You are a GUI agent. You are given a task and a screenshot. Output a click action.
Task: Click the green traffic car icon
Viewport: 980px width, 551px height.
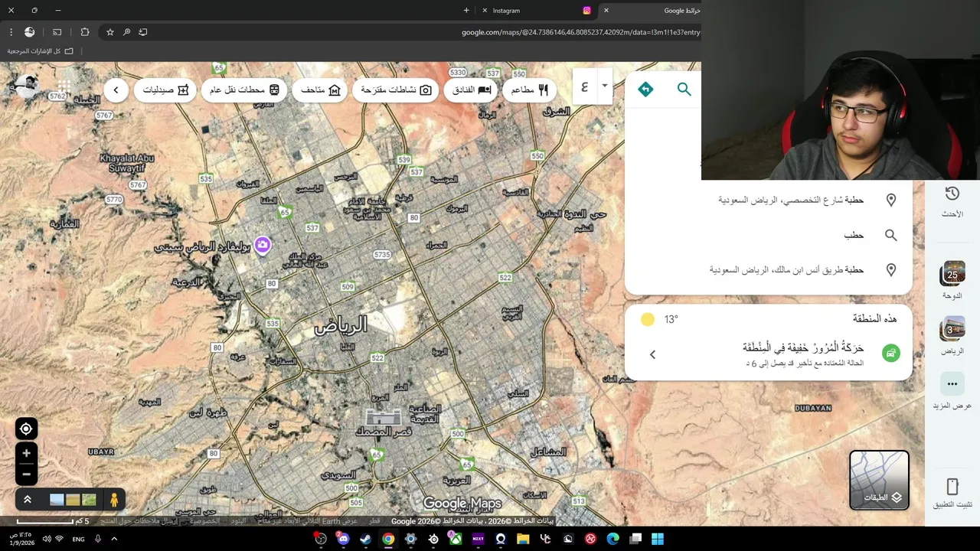pos(890,353)
